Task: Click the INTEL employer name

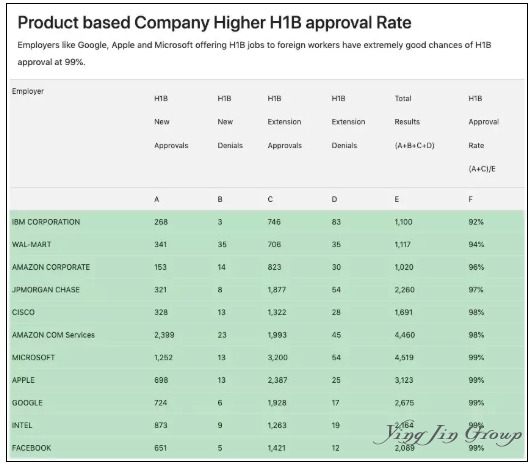Action: click(x=22, y=425)
